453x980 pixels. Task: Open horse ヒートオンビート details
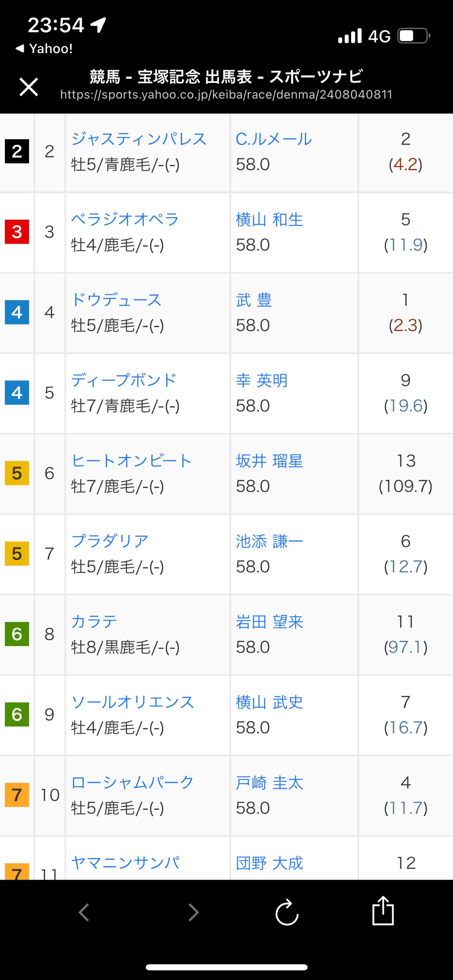[131, 461]
